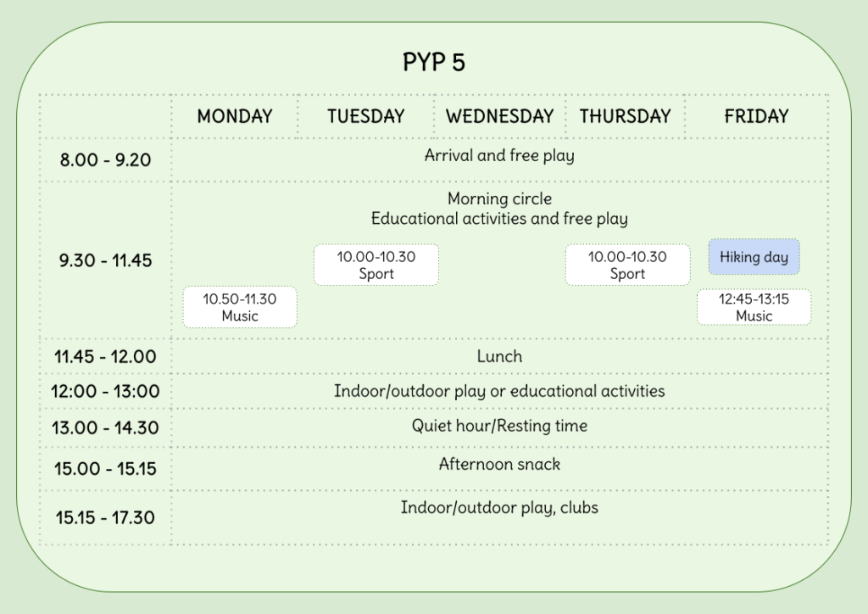This screenshot has width=868, height=614.
Task: Click Friday's 12:45-13:15 Music box
Action: coord(754,307)
